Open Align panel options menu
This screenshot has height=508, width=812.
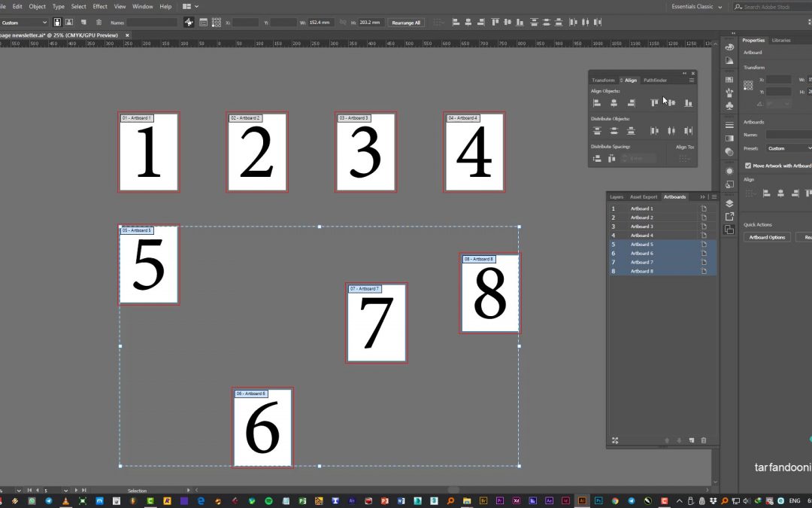[x=692, y=81]
